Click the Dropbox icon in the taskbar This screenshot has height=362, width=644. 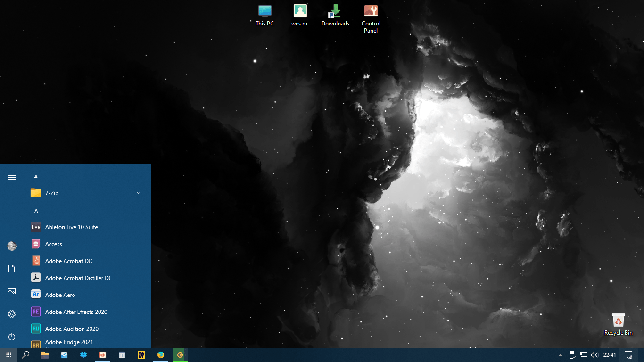tap(83, 355)
